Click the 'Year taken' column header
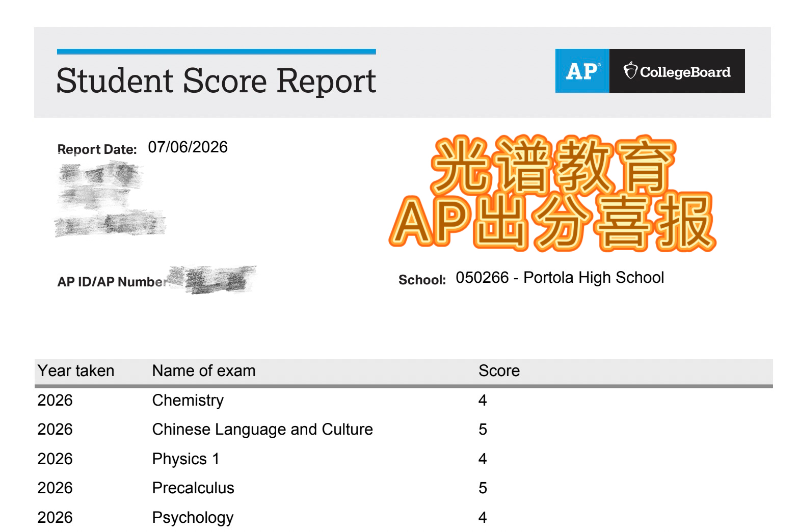 coord(76,371)
